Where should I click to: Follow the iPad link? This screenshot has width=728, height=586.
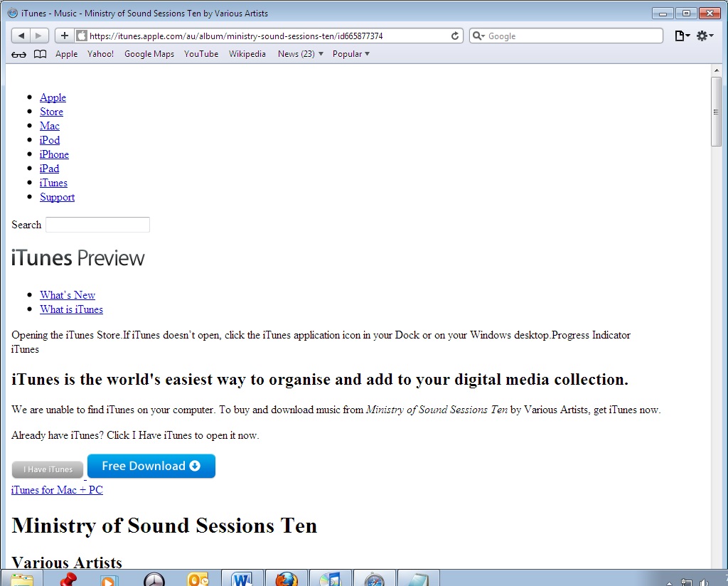tap(49, 169)
